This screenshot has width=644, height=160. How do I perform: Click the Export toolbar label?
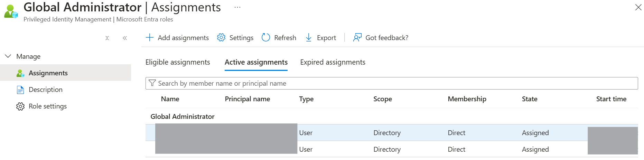tap(326, 38)
